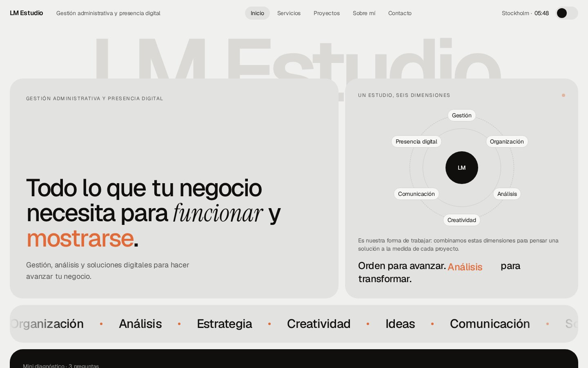Click the "UN ESTUDIO, SEIS DIMENSIONES" label

[404, 95]
